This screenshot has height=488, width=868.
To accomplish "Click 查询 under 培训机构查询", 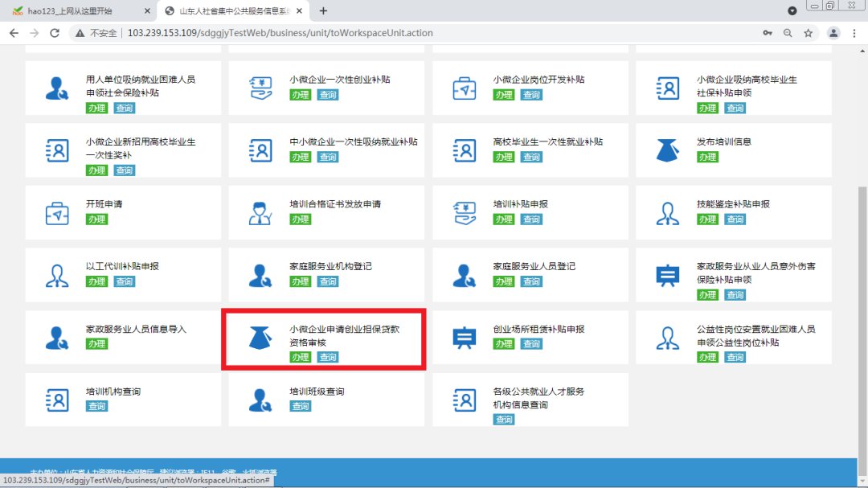I will [96, 406].
